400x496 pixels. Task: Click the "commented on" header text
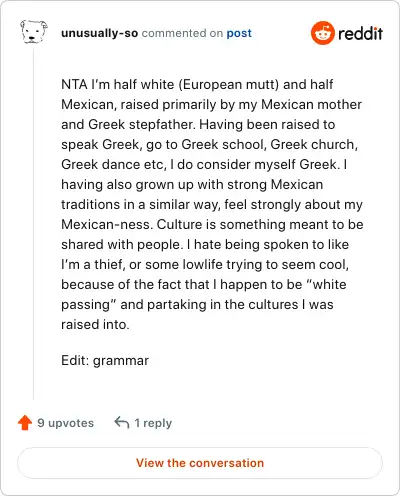click(182, 33)
